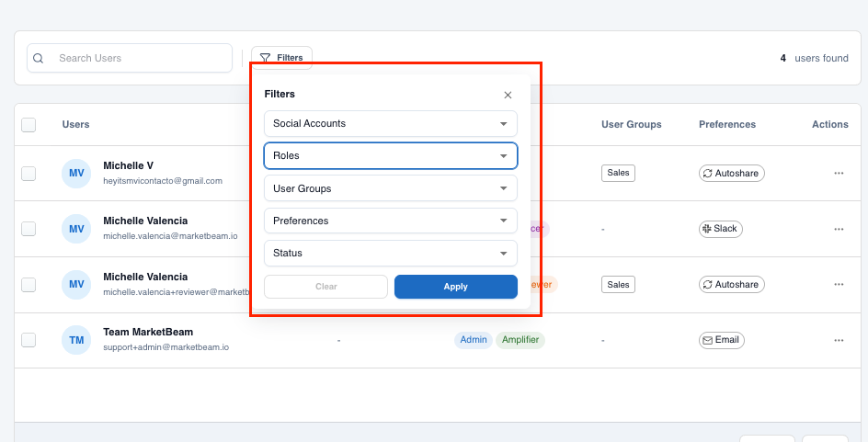Click the TM avatar of Team MarketBeam
The image size is (868, 442).
(x=76, y=340)
